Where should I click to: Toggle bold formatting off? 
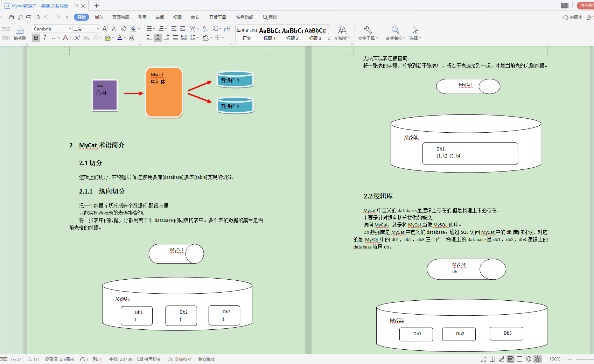(x=36, y=38)
